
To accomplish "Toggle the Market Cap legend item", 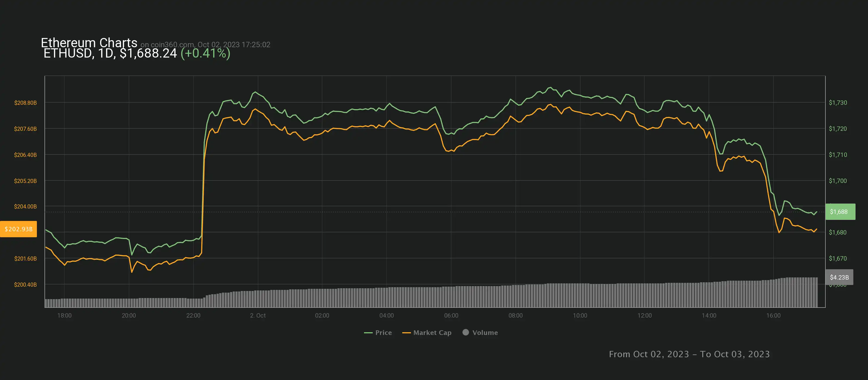I will pyautogui.click(x=432, y=332).
